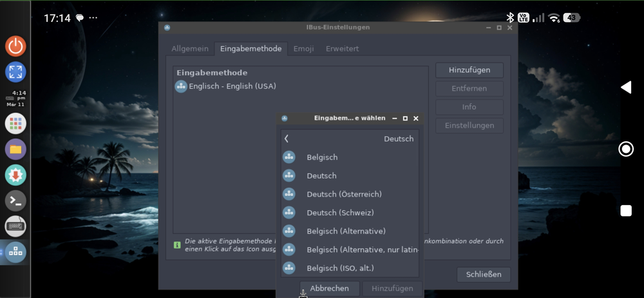Image resolution: width=644 pixels, height=298 pixels.
Task: Switch to the Allgemein tab
Action: coord(190,48)
